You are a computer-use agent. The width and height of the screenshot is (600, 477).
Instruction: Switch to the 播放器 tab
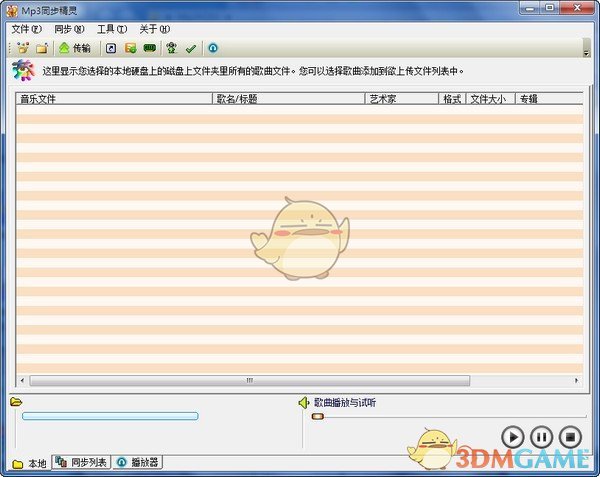(138, 462)
